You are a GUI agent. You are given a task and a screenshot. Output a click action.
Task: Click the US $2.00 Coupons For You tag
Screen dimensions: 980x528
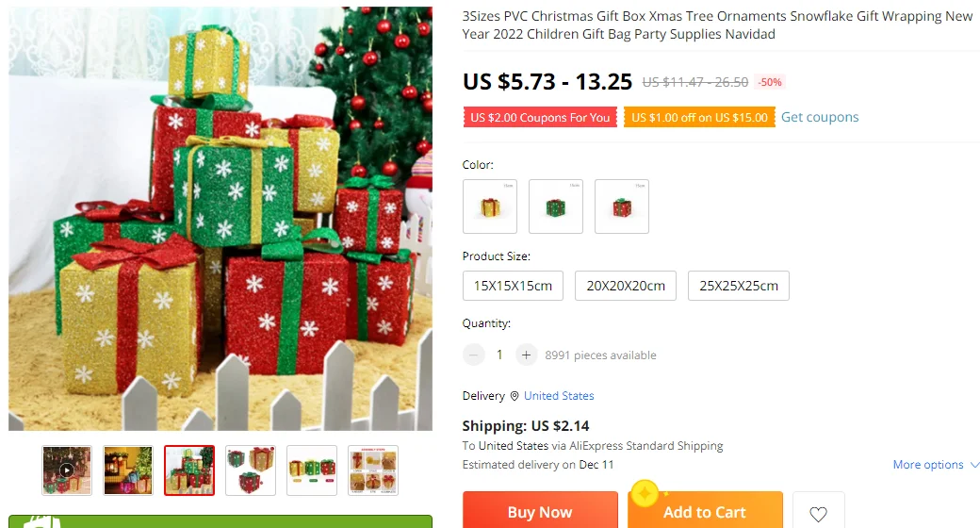(x=540, y=117)
